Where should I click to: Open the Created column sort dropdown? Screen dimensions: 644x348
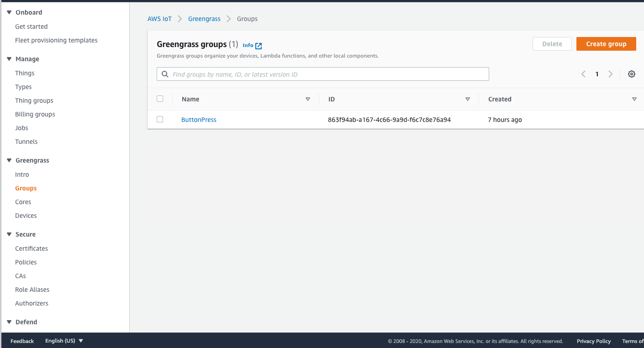(x=634, y=99)
